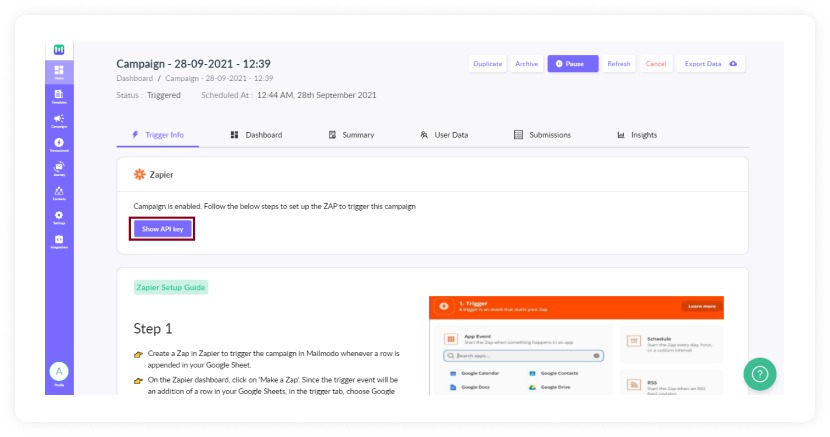Pause the campaign
The height and width of the screenshot is (437, 830).
pos(573,63)
